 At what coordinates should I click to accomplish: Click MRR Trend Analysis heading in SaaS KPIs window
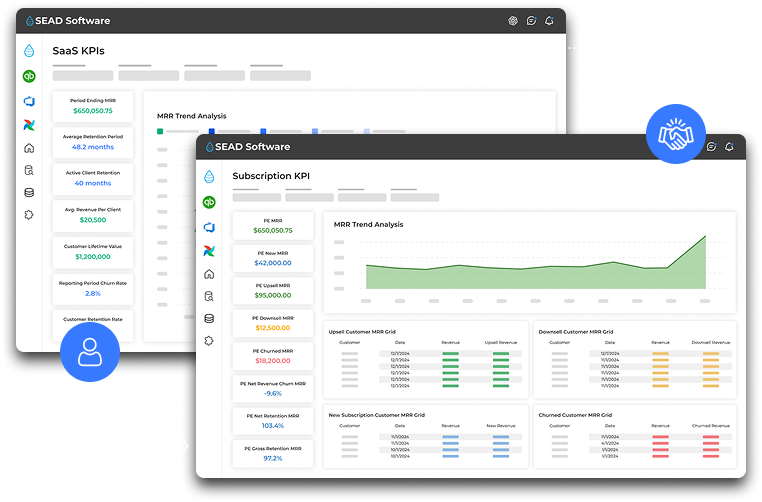tap(191, 116)
